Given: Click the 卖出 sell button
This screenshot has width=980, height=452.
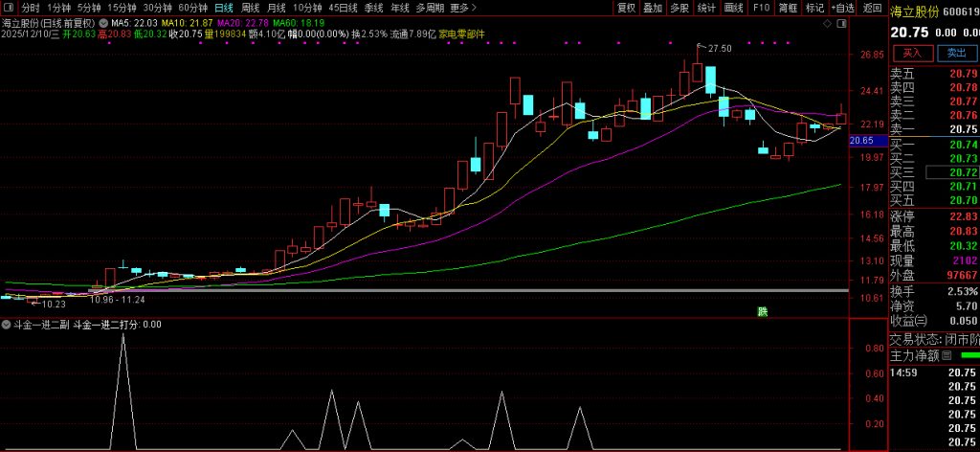Looking at the screenshot, I should (954, 54).
